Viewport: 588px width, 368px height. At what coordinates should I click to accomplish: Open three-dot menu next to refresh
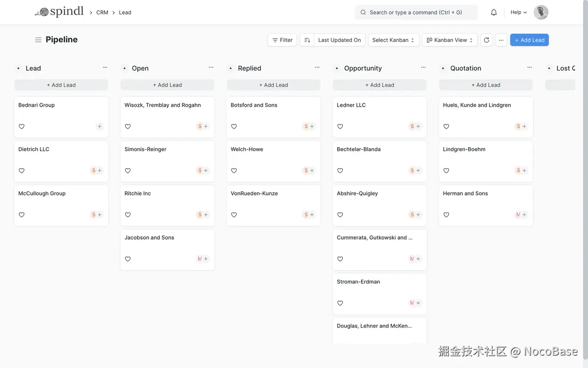[501, 40]
